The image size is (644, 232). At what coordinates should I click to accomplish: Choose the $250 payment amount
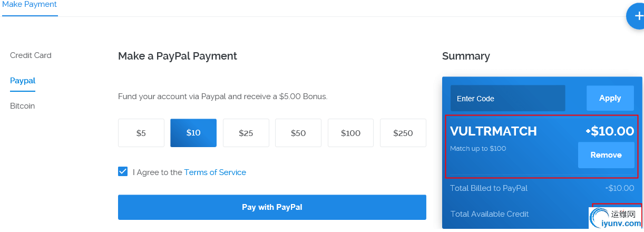point(403,133)
